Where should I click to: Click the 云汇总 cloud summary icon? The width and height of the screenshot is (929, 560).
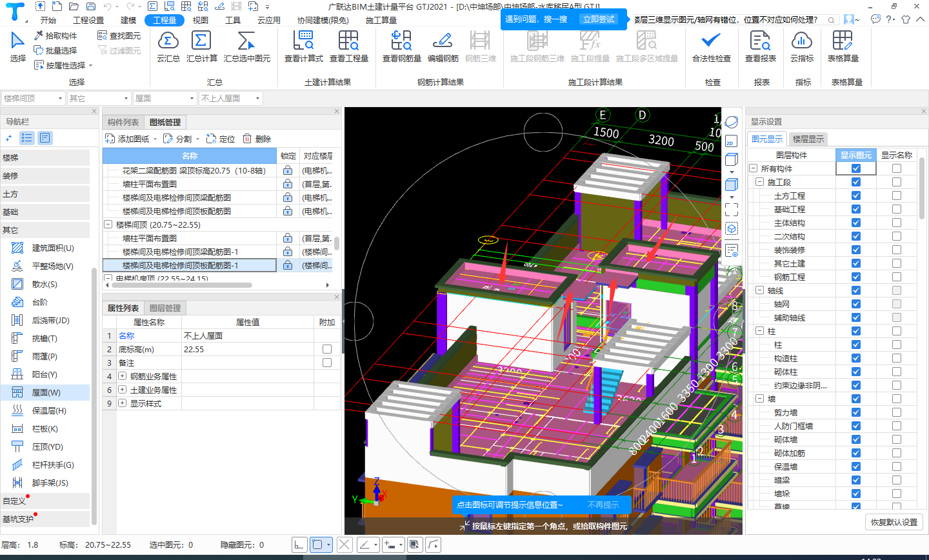[168, 41]
